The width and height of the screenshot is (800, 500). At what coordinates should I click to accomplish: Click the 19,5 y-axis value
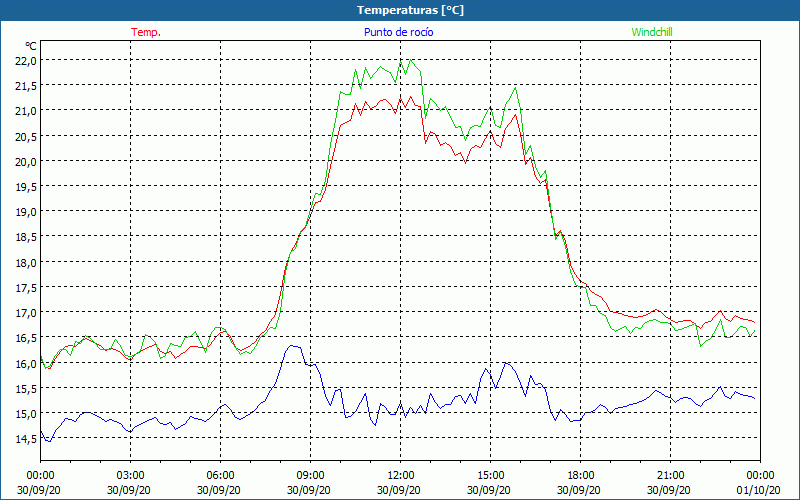[27, 187]
